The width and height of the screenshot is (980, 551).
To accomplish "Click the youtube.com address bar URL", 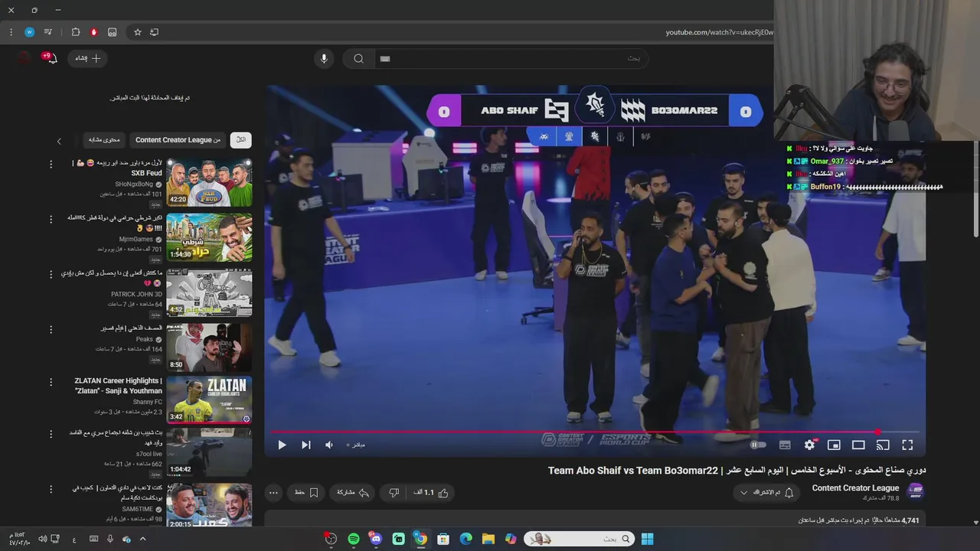I will (x=719, y=32).
